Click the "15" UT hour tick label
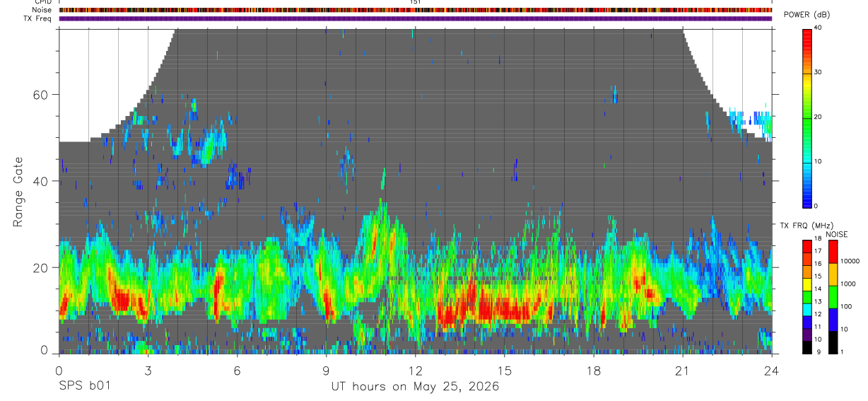Screen dimensions: 868x401 point(505,370)
